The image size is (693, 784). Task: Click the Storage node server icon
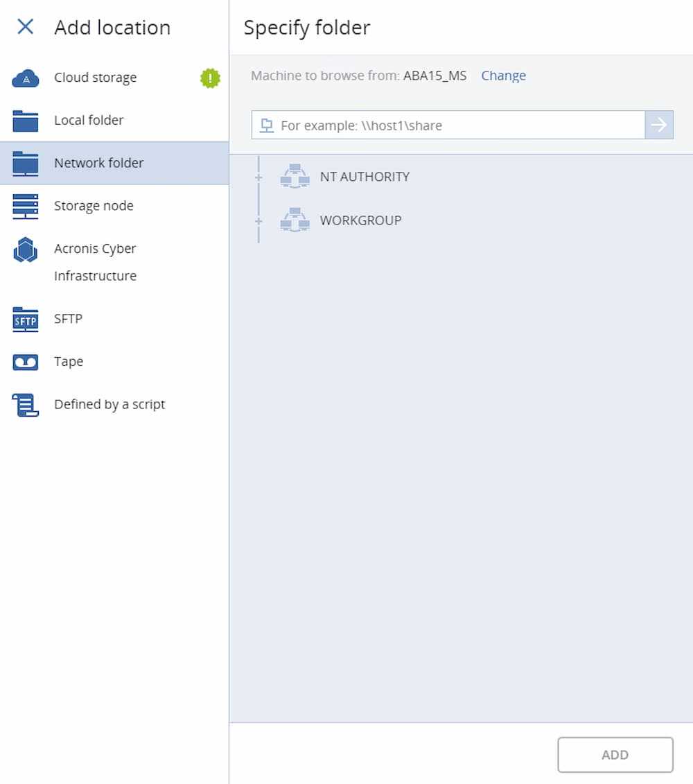pos(26,207)
